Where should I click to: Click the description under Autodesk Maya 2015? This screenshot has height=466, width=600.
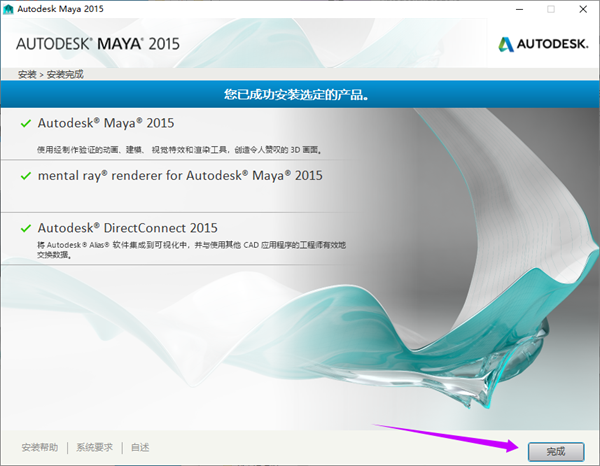(x=180, y=149)
